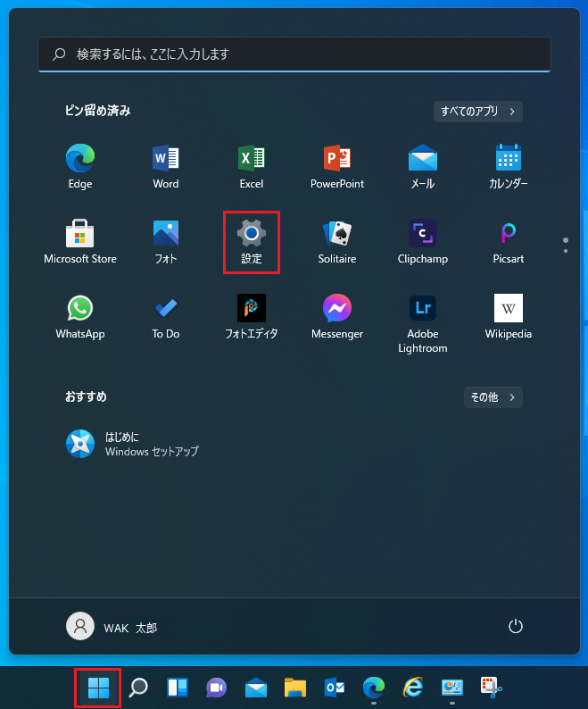
Task: Open the フォト photos app
Action: click(165, 241)
